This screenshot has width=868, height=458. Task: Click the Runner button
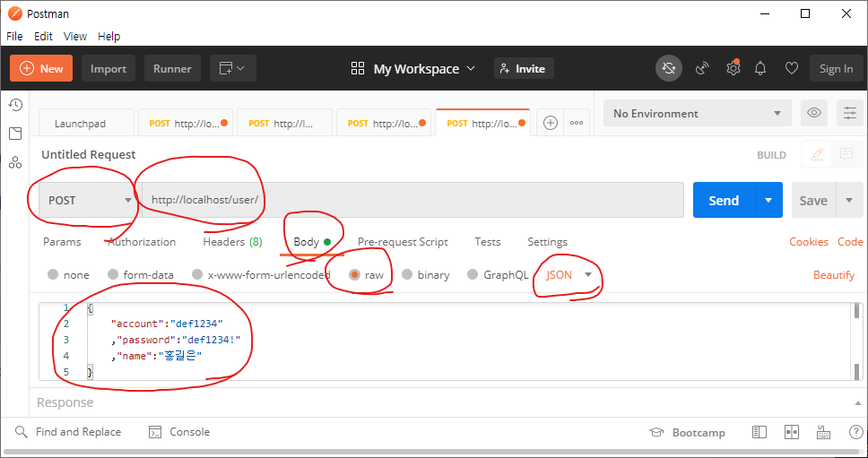172,69
